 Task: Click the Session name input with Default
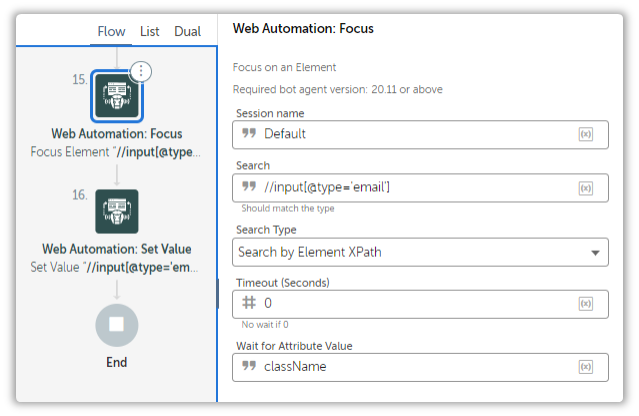[420, 134]
